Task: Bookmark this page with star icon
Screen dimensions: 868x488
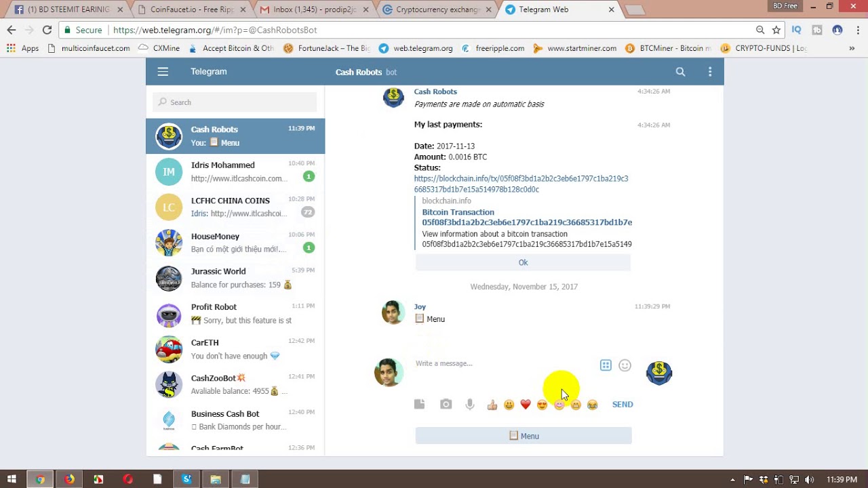Action: (x=776, y=30)
